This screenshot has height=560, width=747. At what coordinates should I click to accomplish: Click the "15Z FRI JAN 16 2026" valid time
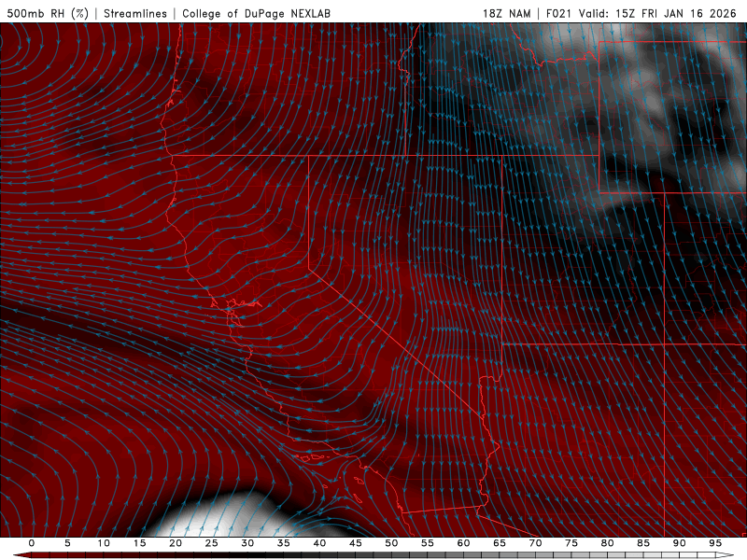[675, 13]
